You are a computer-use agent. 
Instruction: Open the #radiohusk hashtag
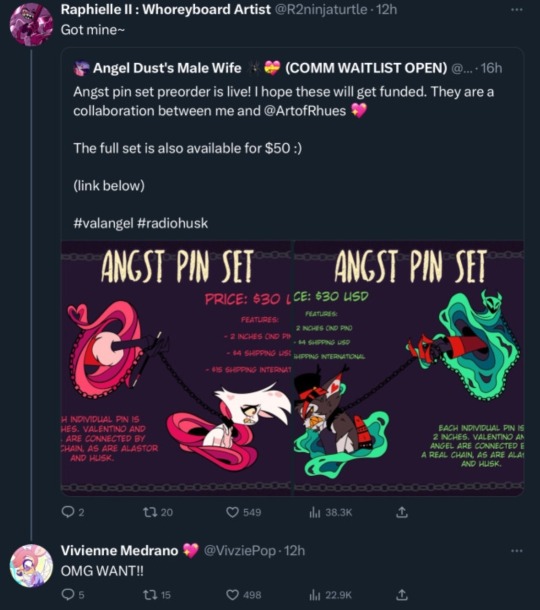173,223
